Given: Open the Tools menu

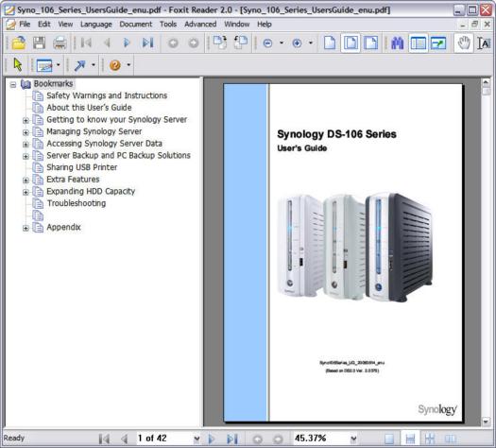Looking at the screenshot, I should tap(168, 25).
